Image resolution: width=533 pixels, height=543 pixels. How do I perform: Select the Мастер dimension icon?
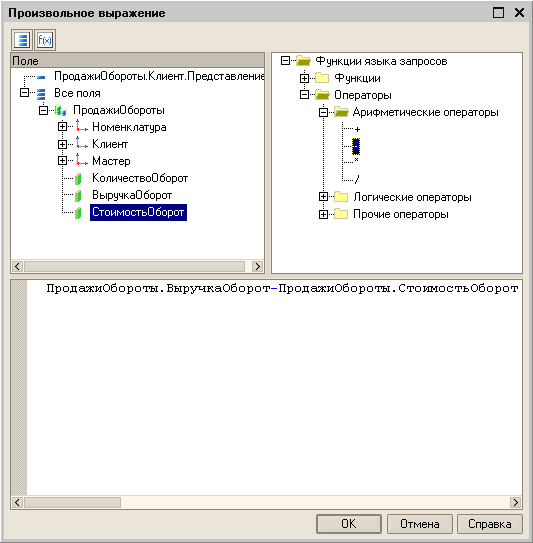[81, 160]
